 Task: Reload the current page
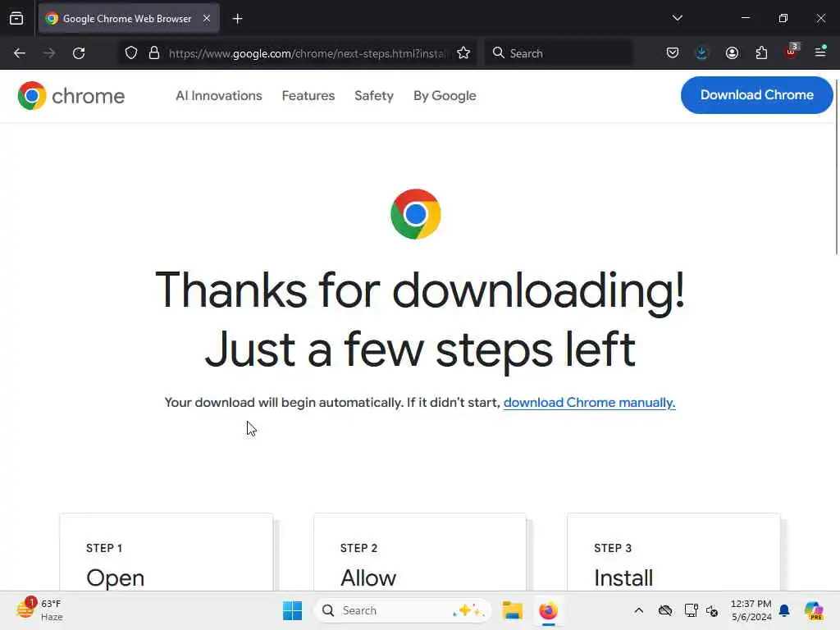click(79, 53)
